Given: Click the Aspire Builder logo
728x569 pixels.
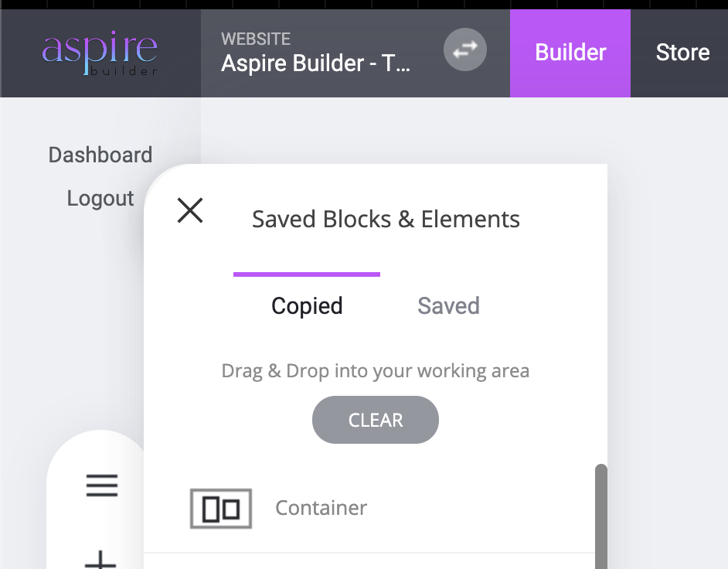Looking at the screenshot, I should tap(100, 53).
